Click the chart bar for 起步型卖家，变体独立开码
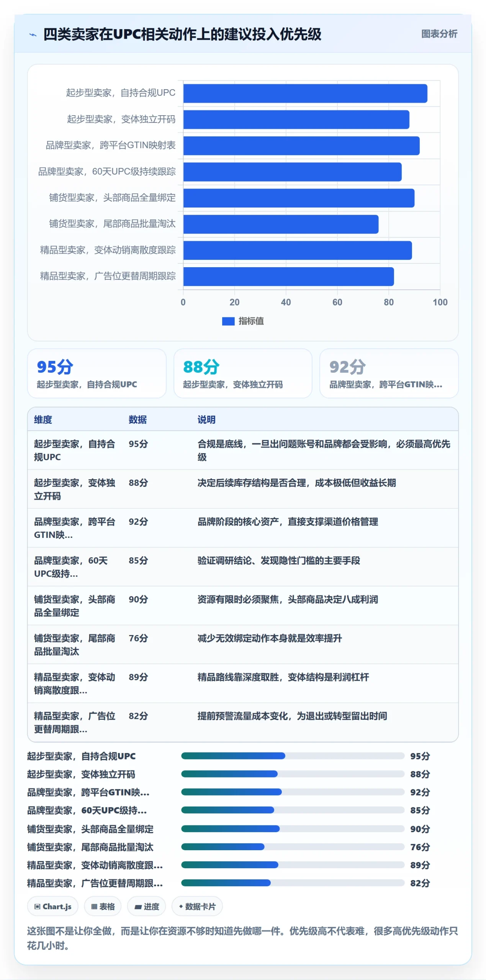This screenshot has width=486, height=980. click(x=296, y=119)
